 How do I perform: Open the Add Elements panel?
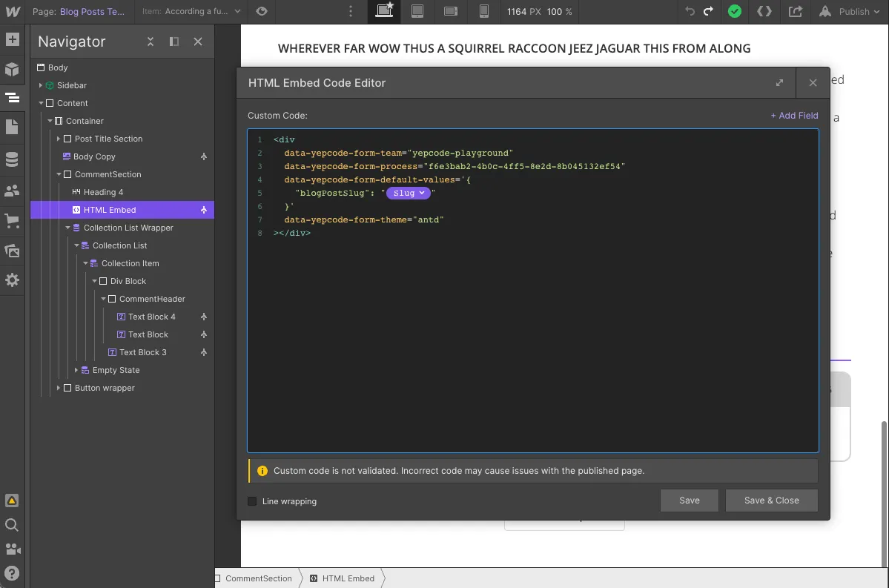pos(12,40)
